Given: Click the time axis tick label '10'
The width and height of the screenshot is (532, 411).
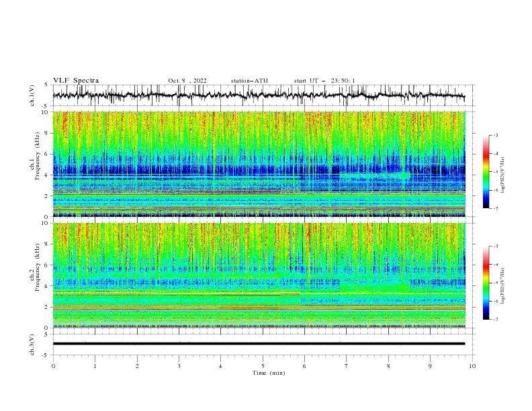Looking at the screenshot, I should [x=472, y=366].
